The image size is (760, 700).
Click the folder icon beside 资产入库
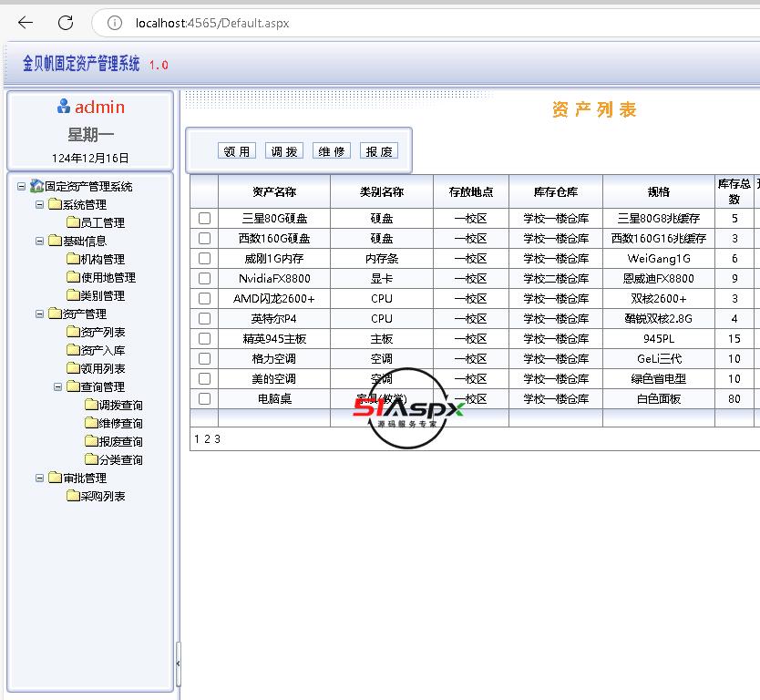pos(73,350)
